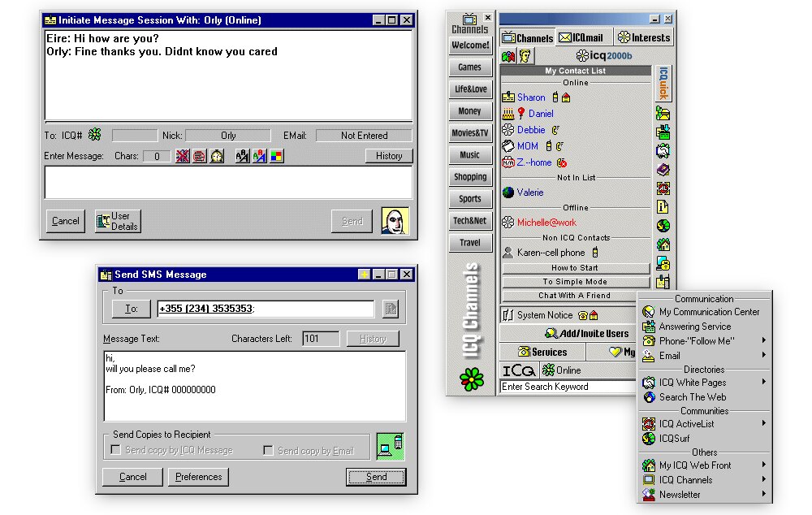This screenshot has width=812, height=515.
Task: Click the yellow plus icon in SMS title bar
Action: pos(364,274)
